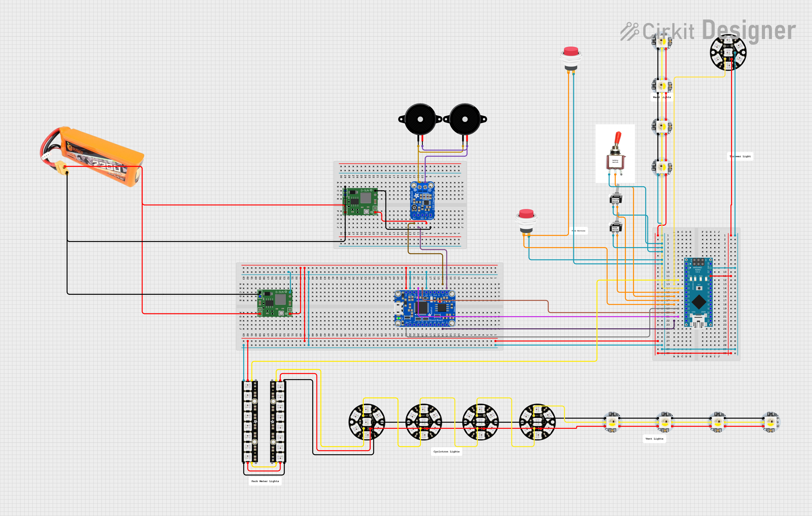Select the bottom Wand light LED
This screenshot has height=516, width=812.
[x=662, y=167]
